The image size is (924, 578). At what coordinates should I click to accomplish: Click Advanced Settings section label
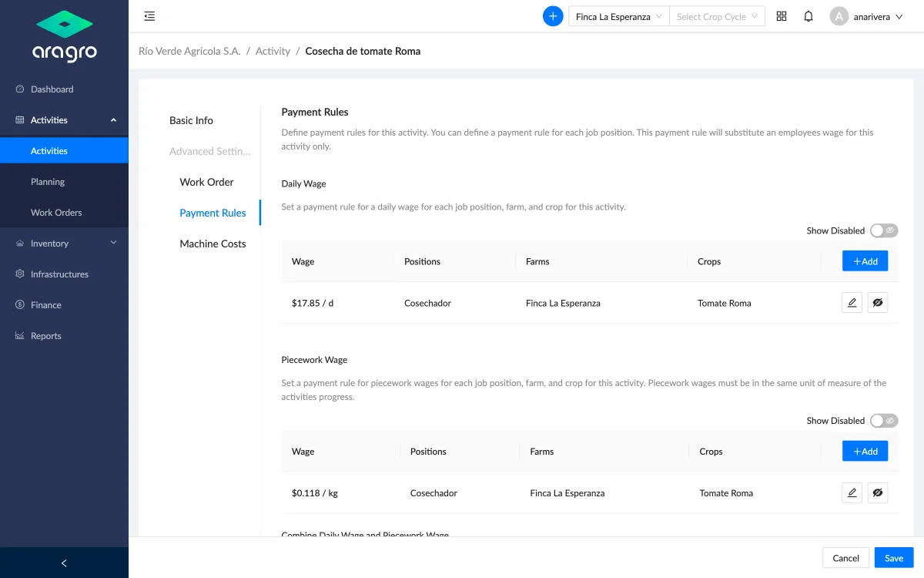(x=209, y=151)
